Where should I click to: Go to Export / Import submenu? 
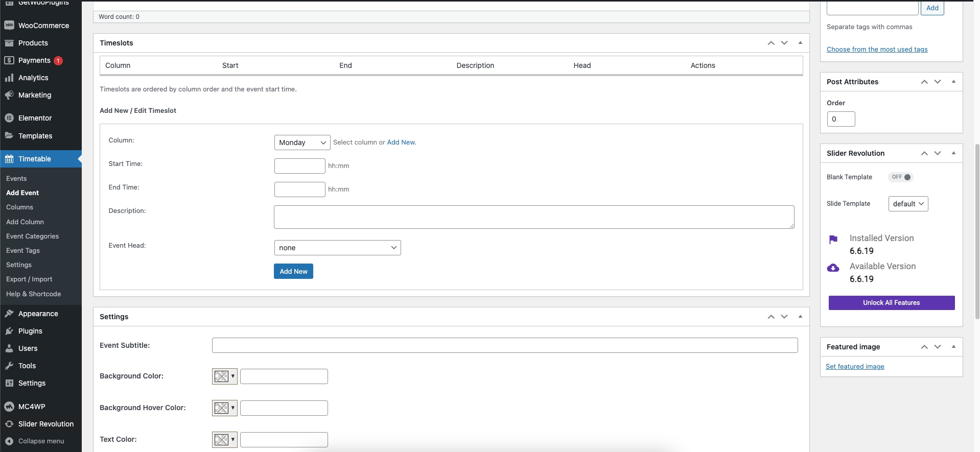(x=29, y=279)
